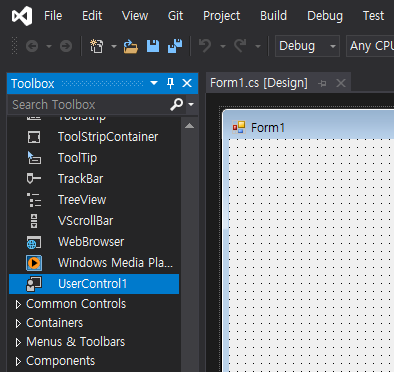Open the New Project dropdown arrow
The image size is (394, 372).
114,46
